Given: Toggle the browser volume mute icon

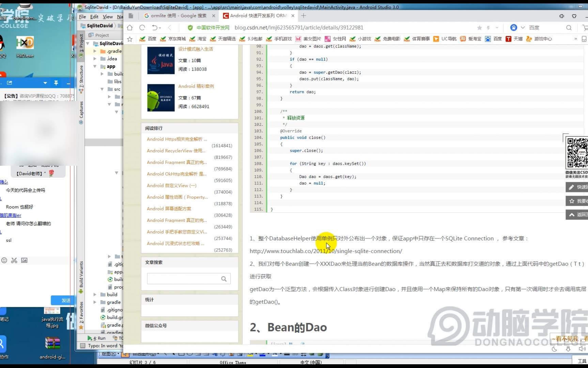Looking at the screenshot, I should tap(582, 349).
